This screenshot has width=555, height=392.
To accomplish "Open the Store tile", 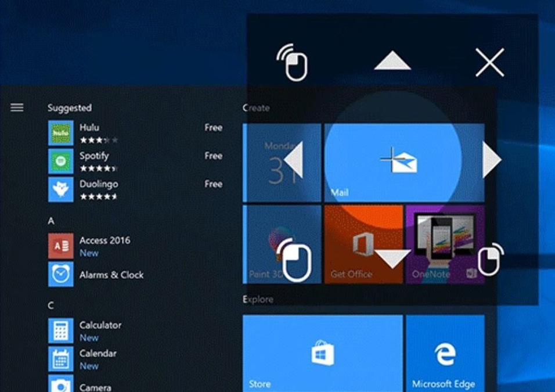I will [323, 354].
